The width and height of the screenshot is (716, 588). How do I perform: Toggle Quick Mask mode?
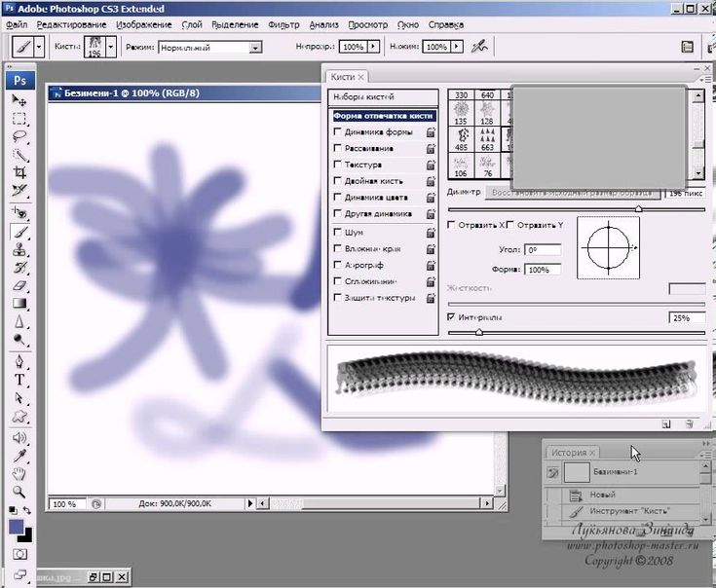19,554
